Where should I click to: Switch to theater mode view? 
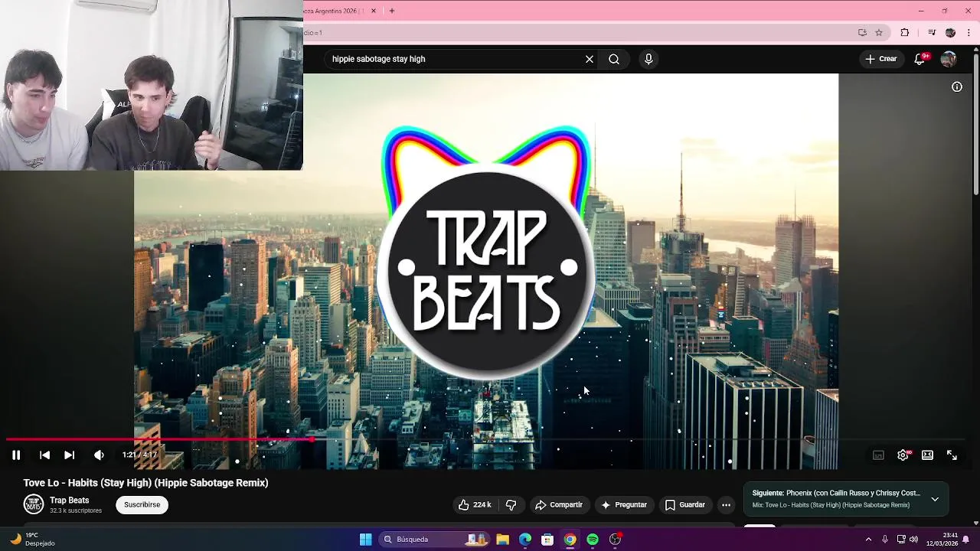coord(927,455)
